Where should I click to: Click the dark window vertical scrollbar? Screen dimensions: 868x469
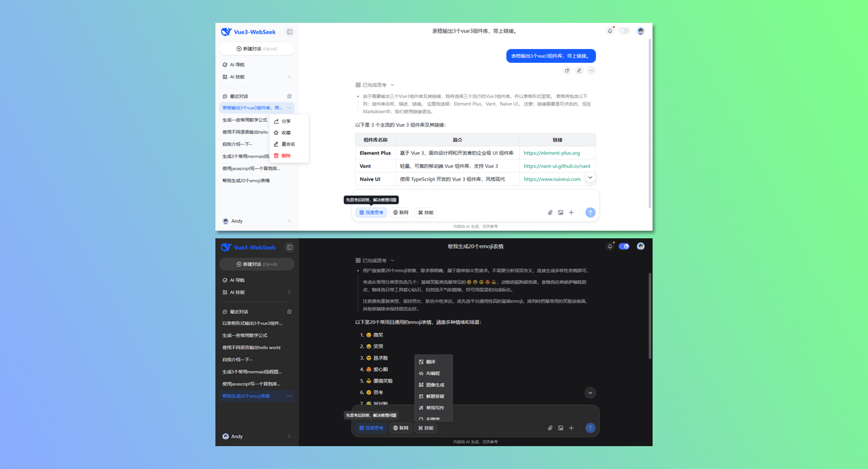(x=649, y=316)
